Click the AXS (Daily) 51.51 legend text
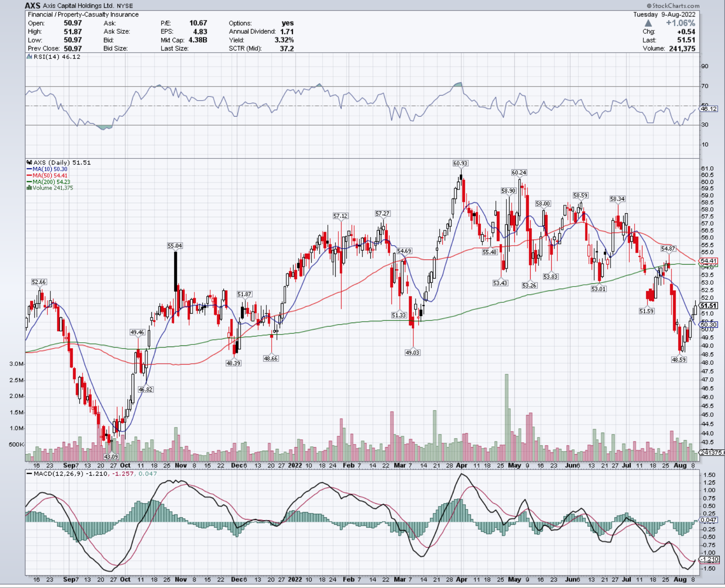This screenshot has height=588, width=725. coord(62,162)
